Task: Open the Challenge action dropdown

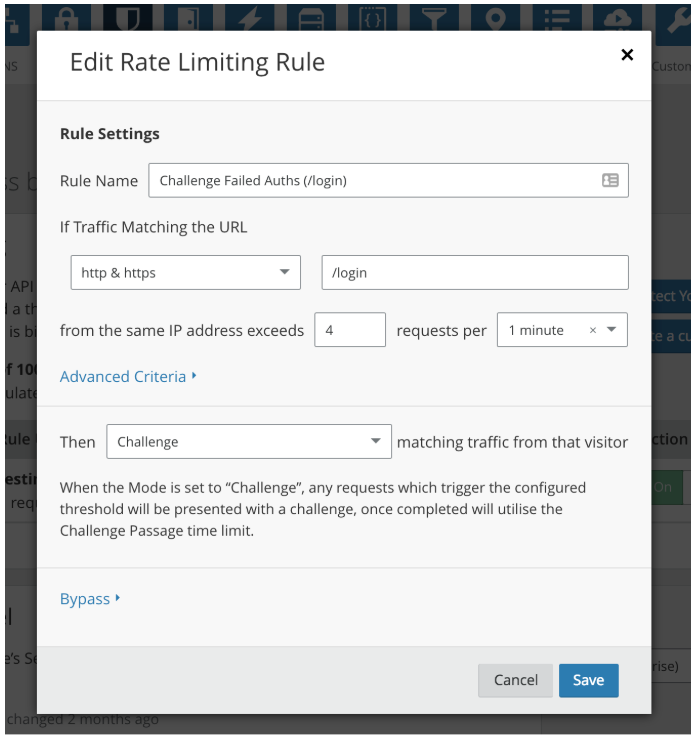Action: tap(248, 442)
